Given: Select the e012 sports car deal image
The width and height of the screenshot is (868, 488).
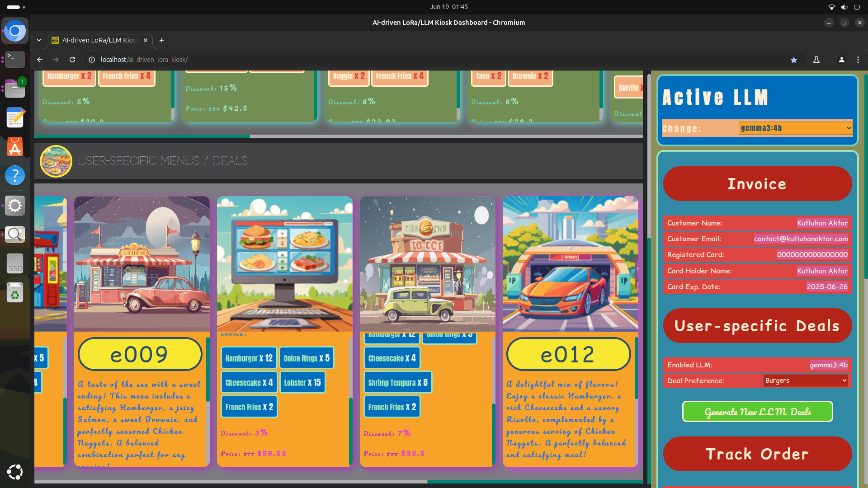Looking at the screenshot, I should coord(570,264).
